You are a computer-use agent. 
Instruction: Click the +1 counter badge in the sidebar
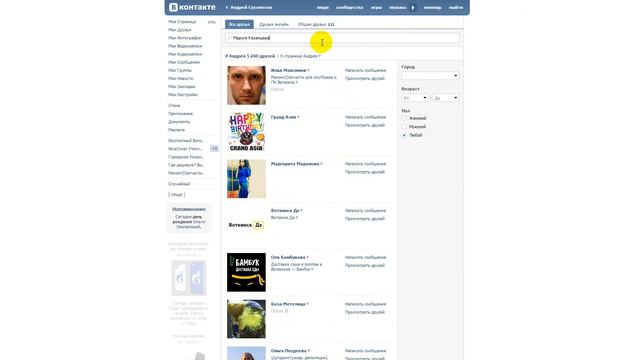click(214, 149)
